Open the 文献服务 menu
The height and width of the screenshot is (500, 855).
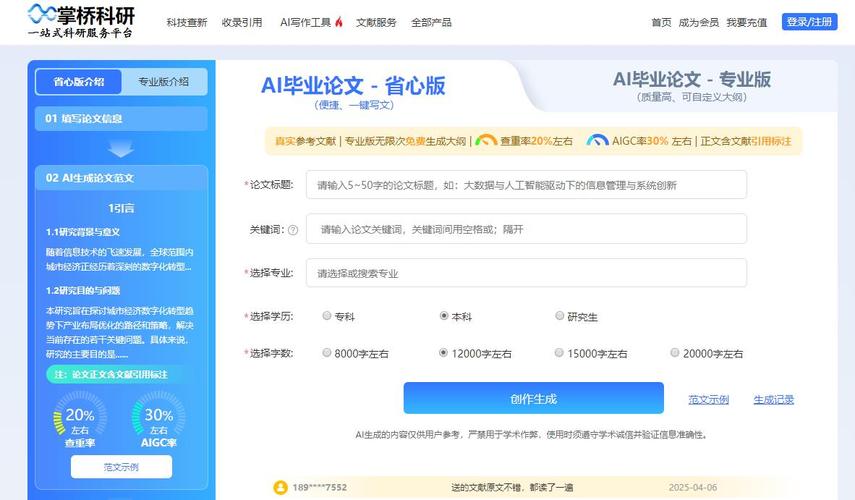[376, 22]
